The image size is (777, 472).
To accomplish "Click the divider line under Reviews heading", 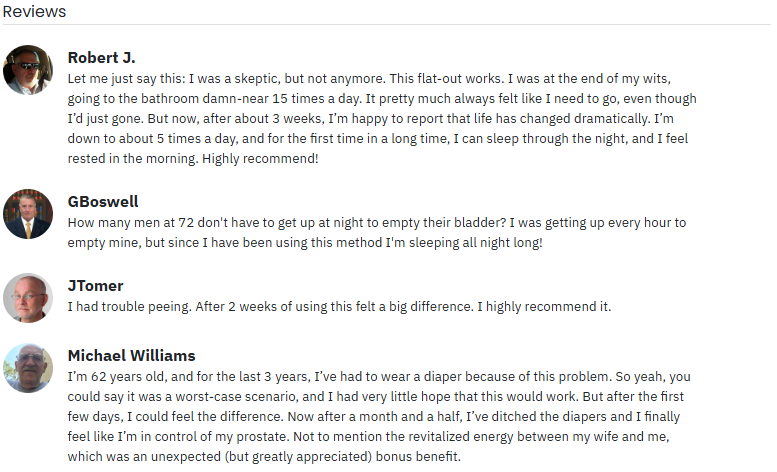I will tap(387, 24).
